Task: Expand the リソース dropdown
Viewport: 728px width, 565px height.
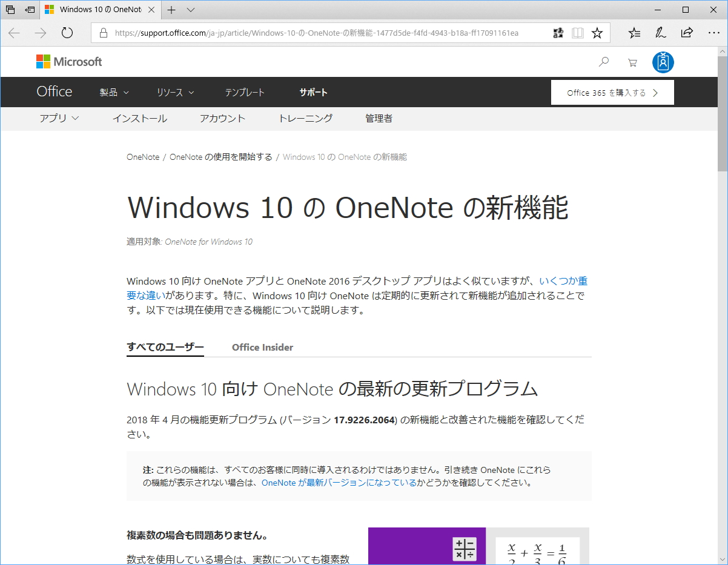Action: click(x=176, y=92)
